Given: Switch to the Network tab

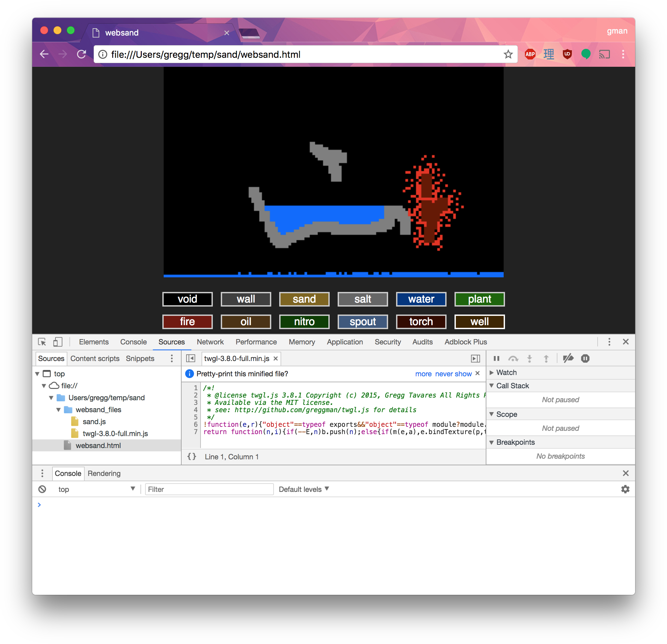Looking at the screenshot, I should coord(210,342).
